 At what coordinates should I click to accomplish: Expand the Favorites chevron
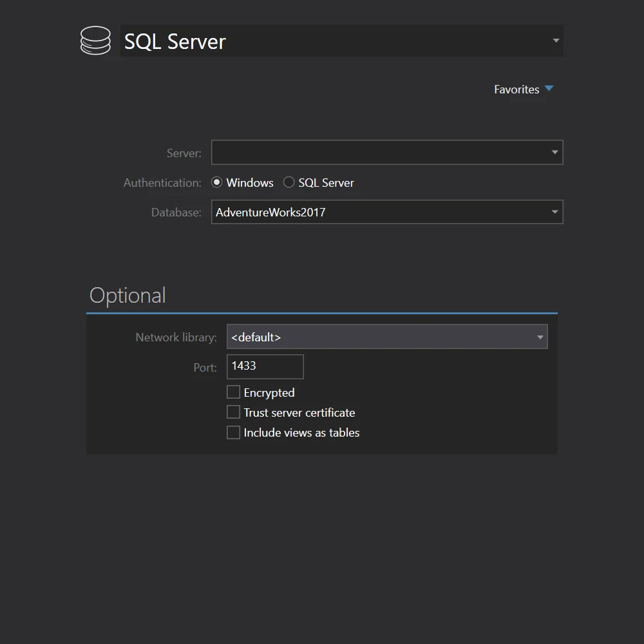(x=549, y=89)
